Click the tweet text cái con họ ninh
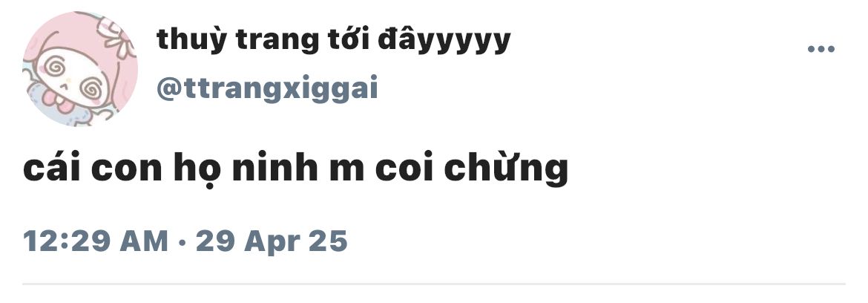Image resolution: width=868 pixels, height=303 pixels. pos(295,169)
